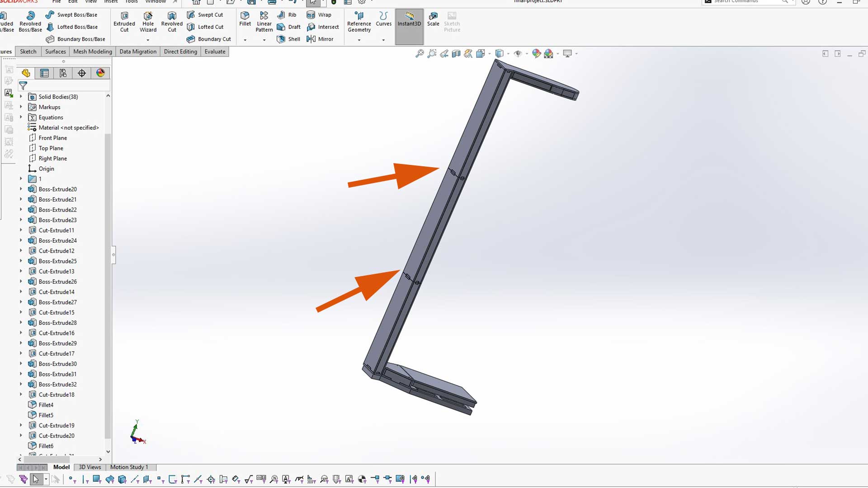Open the View Orientation dropdown arrow

point(490,54)
